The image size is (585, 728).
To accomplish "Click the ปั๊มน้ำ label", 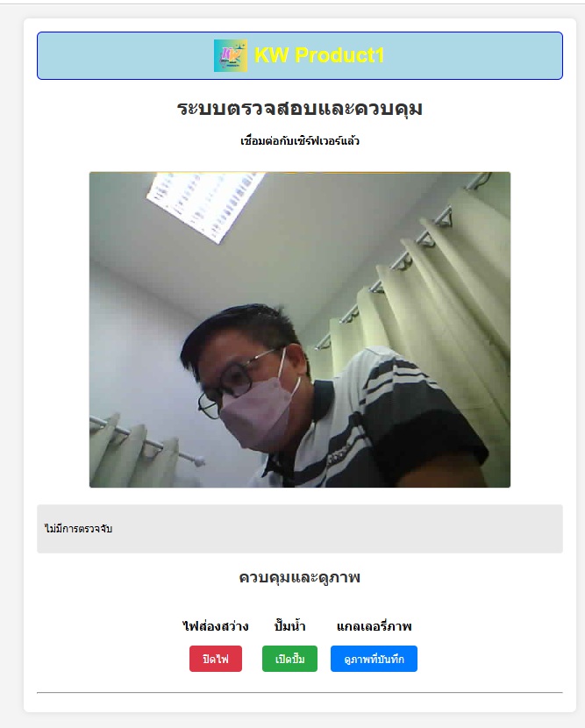I will coord(289,626).
